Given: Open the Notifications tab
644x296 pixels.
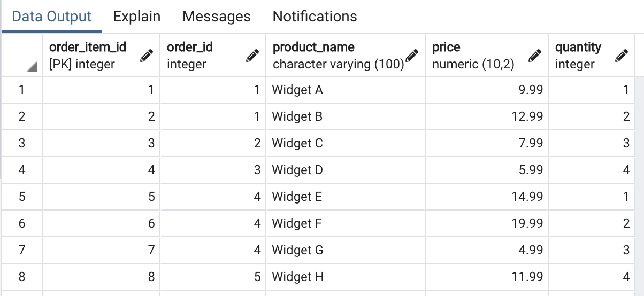Looking at the screenshot, I should point(315,17).
